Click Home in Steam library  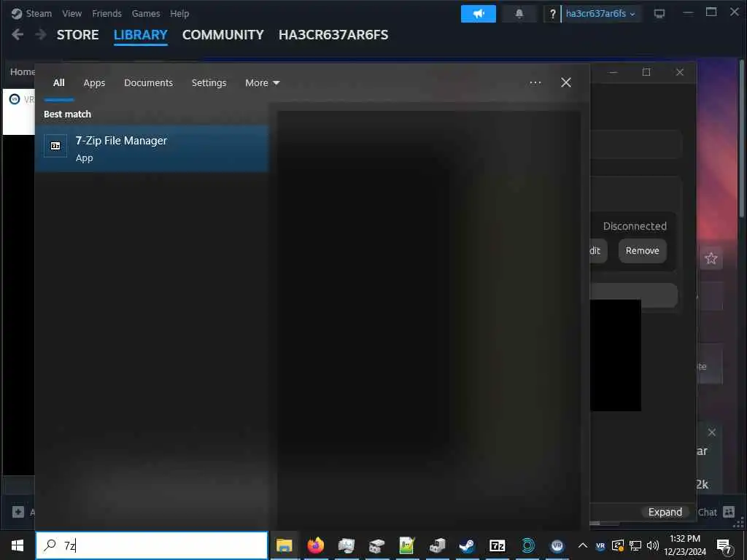(22, 71)
